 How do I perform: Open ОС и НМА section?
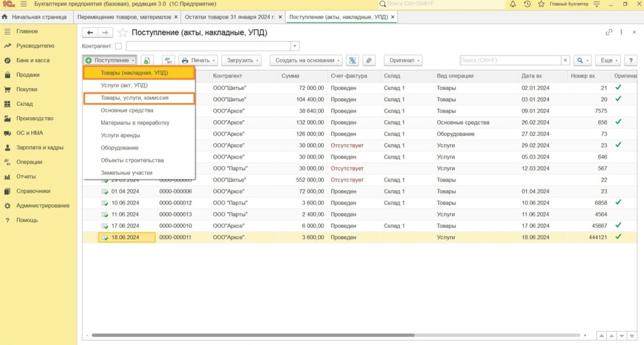point(30,133)
